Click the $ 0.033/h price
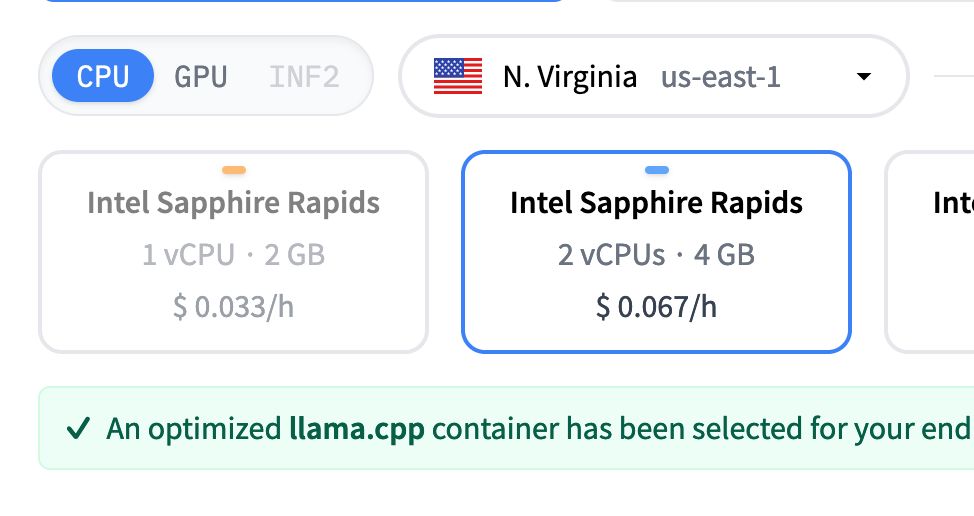 pos(234,307)
